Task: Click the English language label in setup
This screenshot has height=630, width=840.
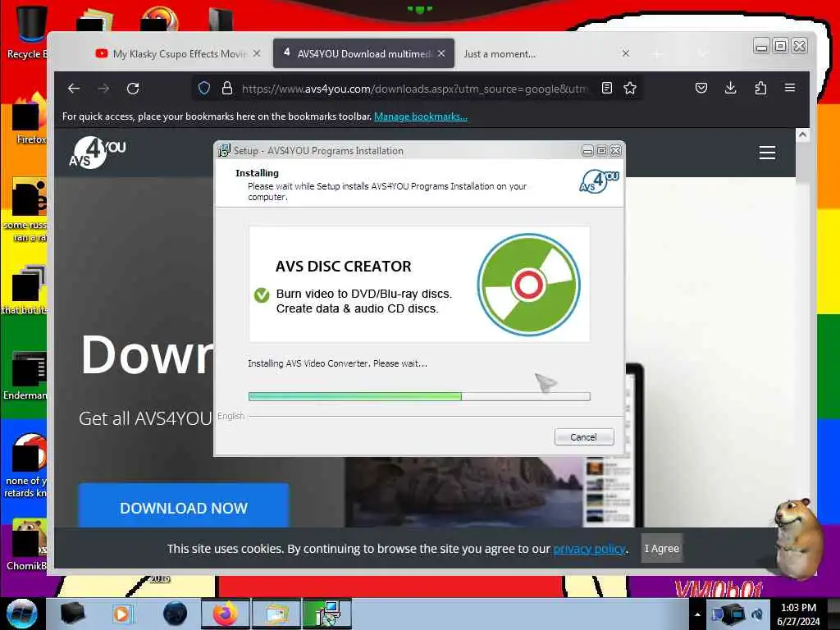Action: 231,416
